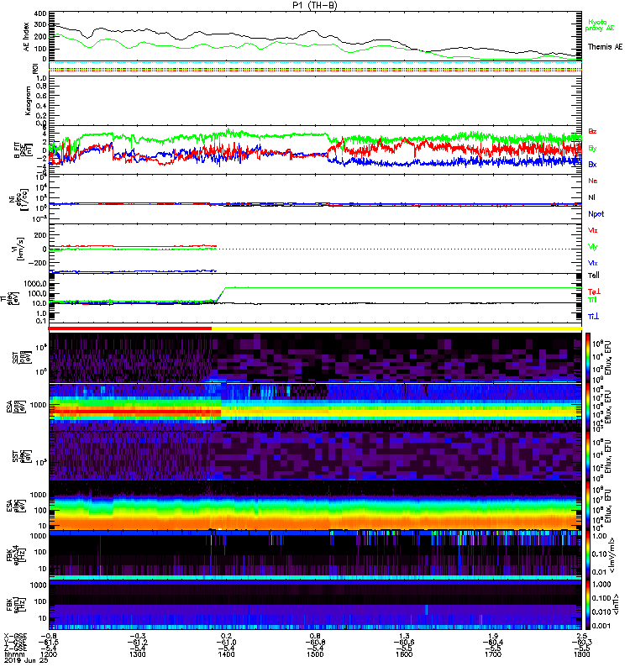
Task: Click the X-GSE value -0.8
Action: (x=49, y=636)
